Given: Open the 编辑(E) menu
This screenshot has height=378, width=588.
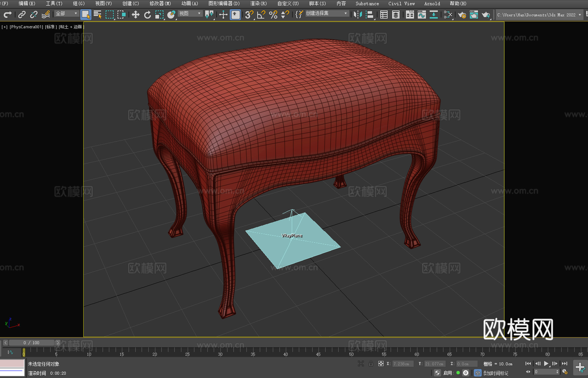Looking at the screenshot, I should 27,3.
